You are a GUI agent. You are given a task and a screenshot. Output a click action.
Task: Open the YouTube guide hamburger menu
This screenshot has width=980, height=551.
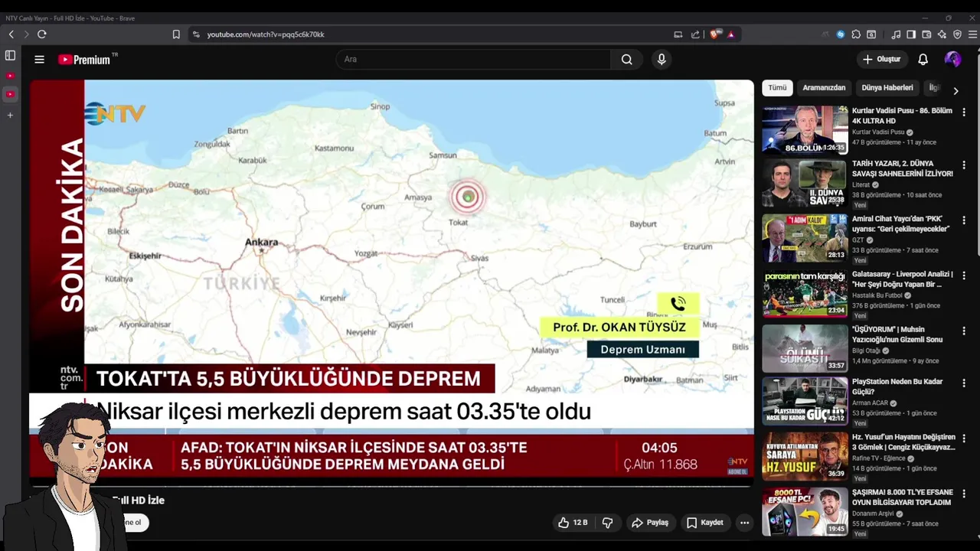(39, 59)
